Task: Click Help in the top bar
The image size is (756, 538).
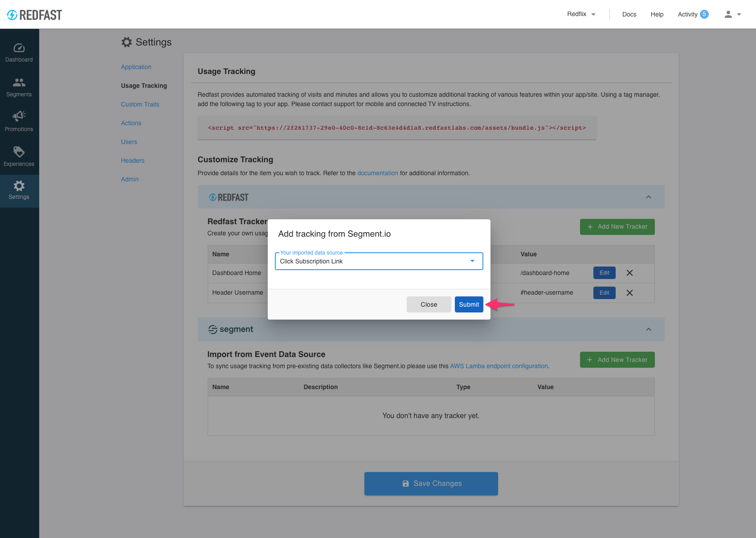Action: (x=657, y=14)
